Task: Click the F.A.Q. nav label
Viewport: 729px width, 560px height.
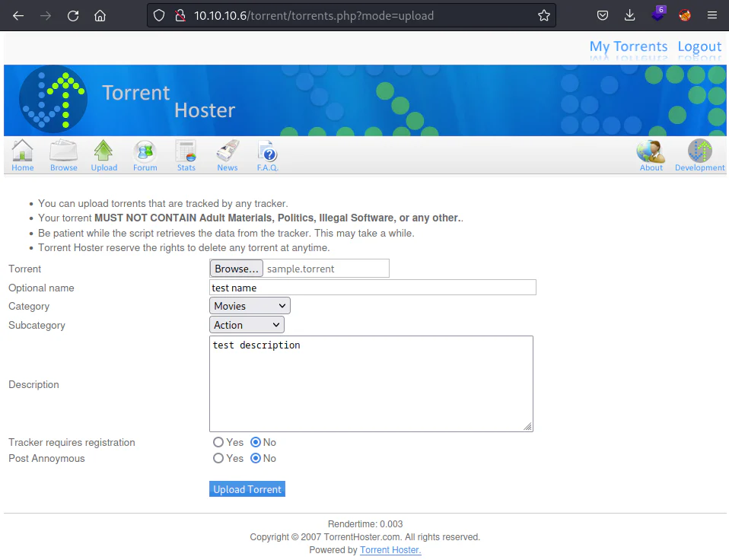Action: pyautogui.click(x=267, y=167)
